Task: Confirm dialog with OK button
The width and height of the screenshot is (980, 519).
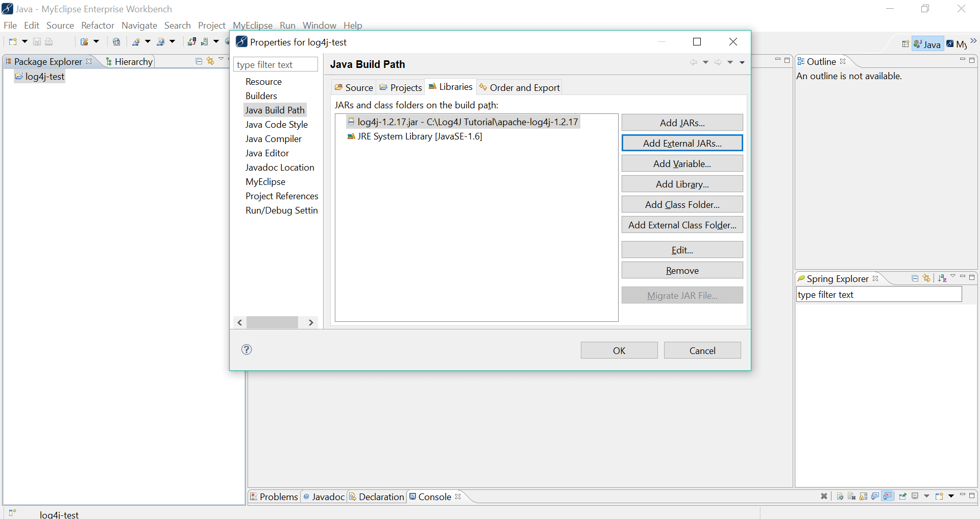Action: tap(619, 350)
